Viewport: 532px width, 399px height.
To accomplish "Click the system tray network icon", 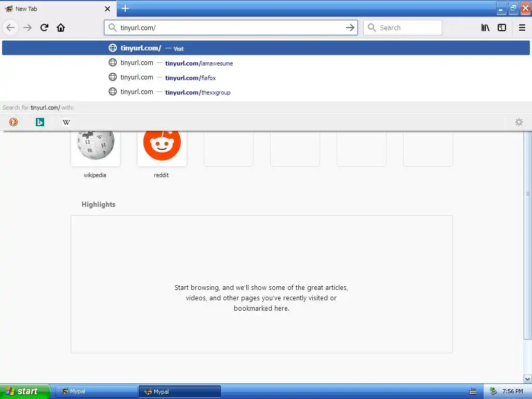I will pos(493,391).
